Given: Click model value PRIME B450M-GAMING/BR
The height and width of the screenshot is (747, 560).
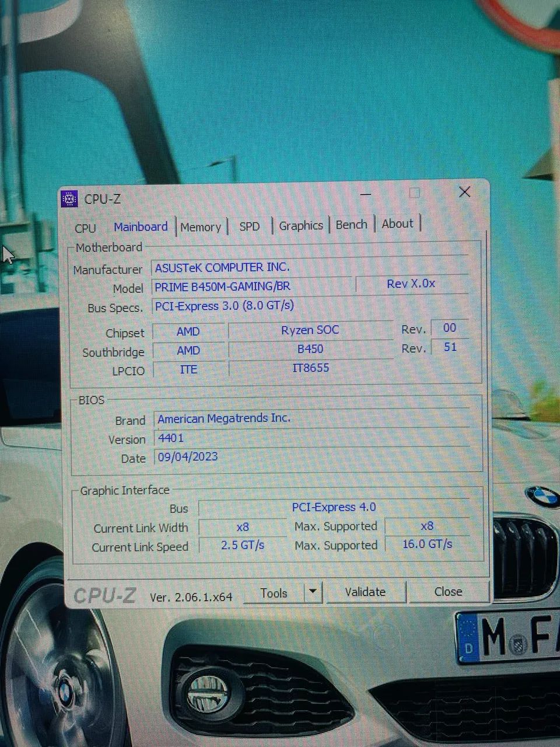Looking at the screenshot, I should [251, 287].
